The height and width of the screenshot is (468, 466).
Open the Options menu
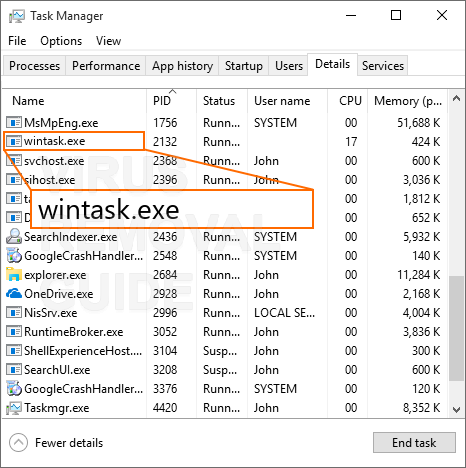61,41
